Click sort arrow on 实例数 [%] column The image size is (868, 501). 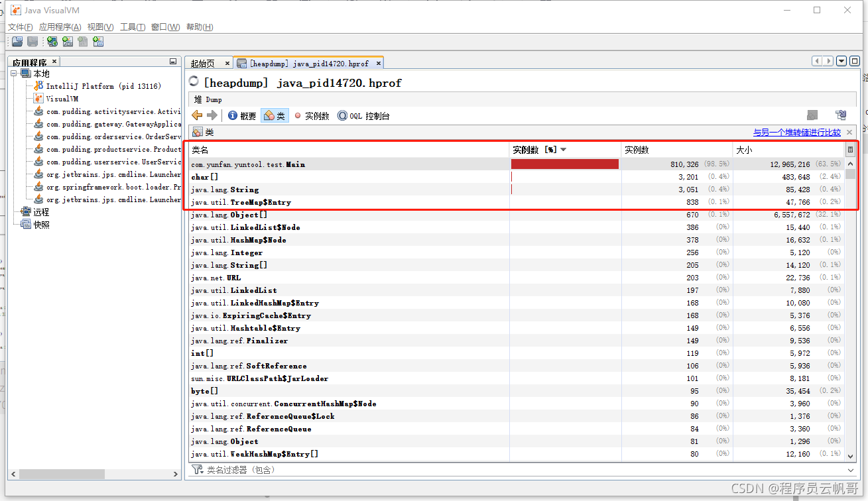click(x=564, y=150)
